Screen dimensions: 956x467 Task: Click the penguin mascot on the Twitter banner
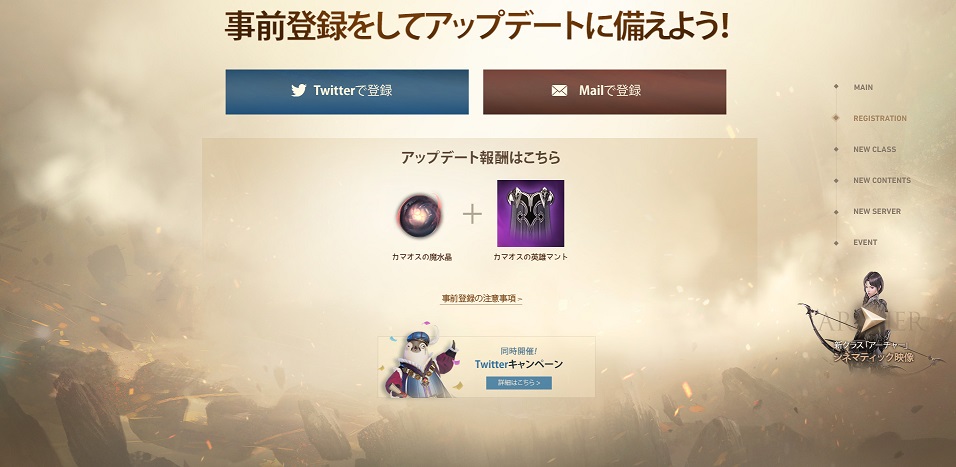pos(419,366)
